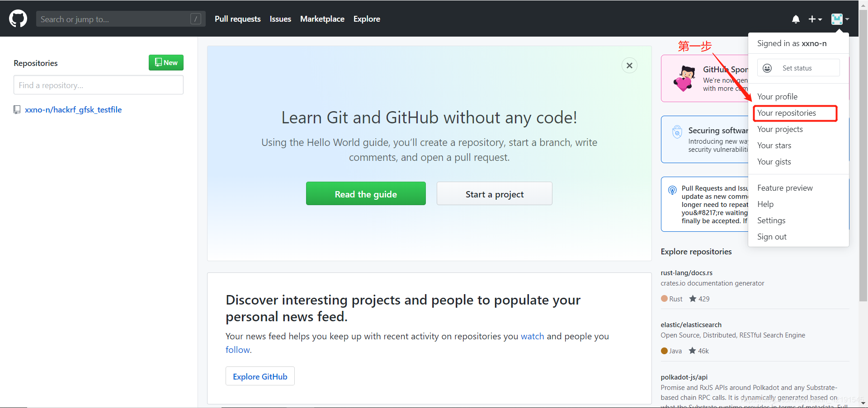Open Issues in top nav
The height and width of the screenshot is (408, 868).
coord(280,19)
